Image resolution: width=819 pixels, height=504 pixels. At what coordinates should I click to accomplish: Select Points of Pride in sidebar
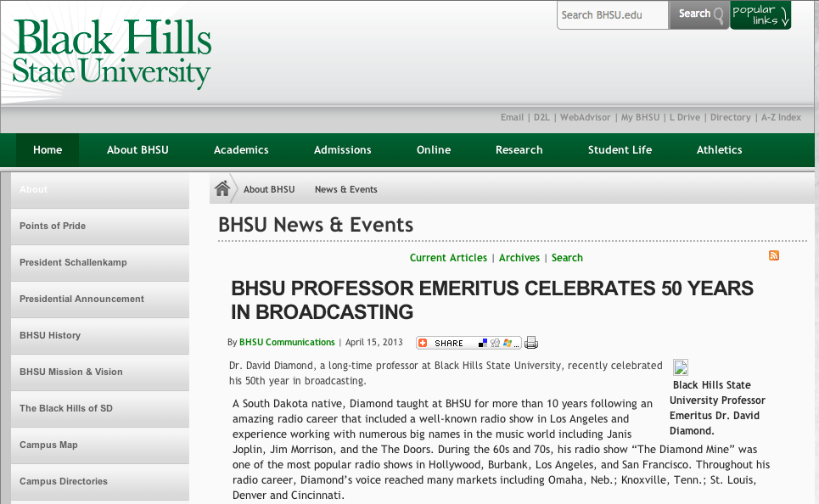[53, 227]
